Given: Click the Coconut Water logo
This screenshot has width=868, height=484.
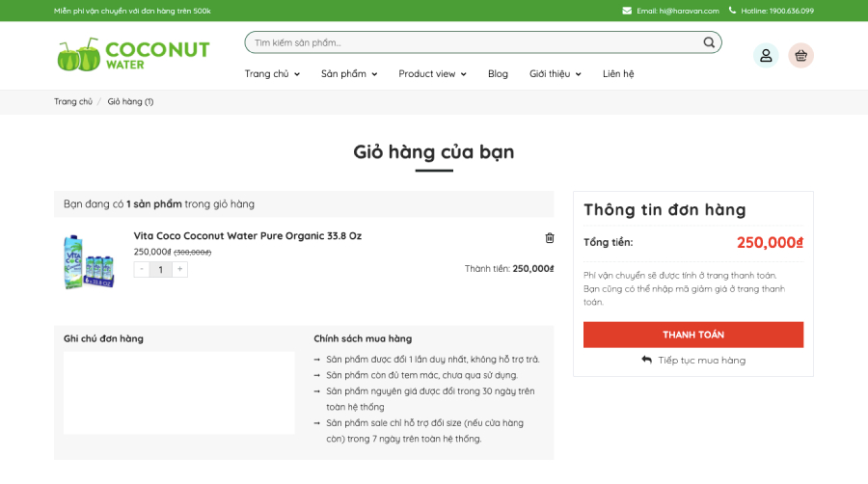Looking at the screenshot, I should (133, 55).
